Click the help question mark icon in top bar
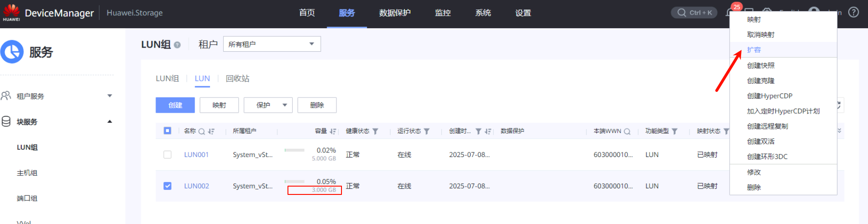This screenshot has width=868, height=224. point(853,12)
